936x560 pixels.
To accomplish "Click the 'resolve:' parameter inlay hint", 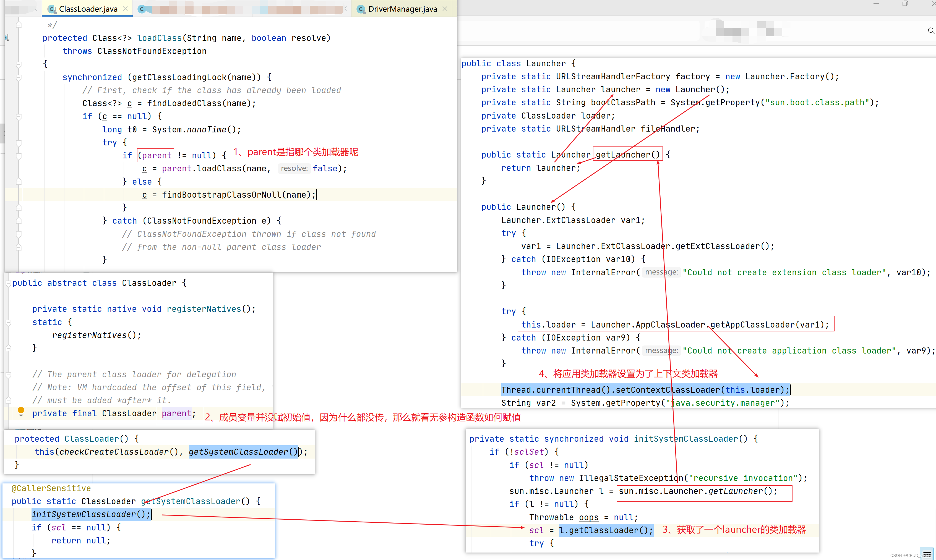I will coord(294,168).
